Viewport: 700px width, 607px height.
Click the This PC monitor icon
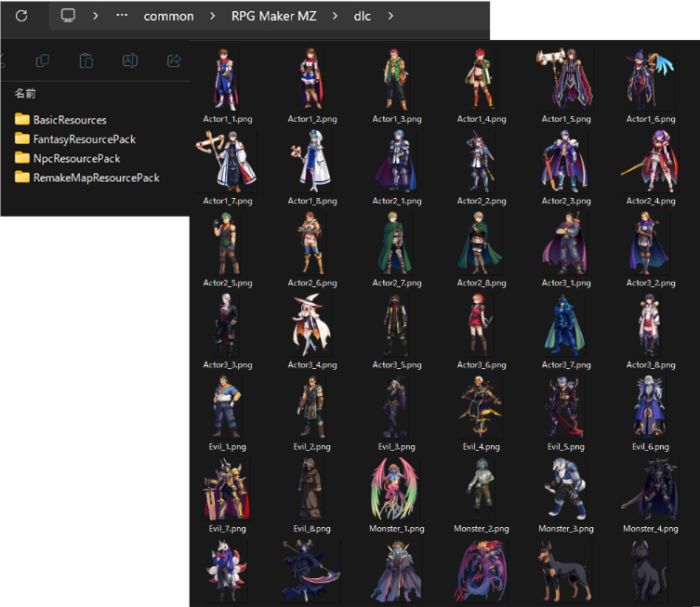tap(68, 16)
